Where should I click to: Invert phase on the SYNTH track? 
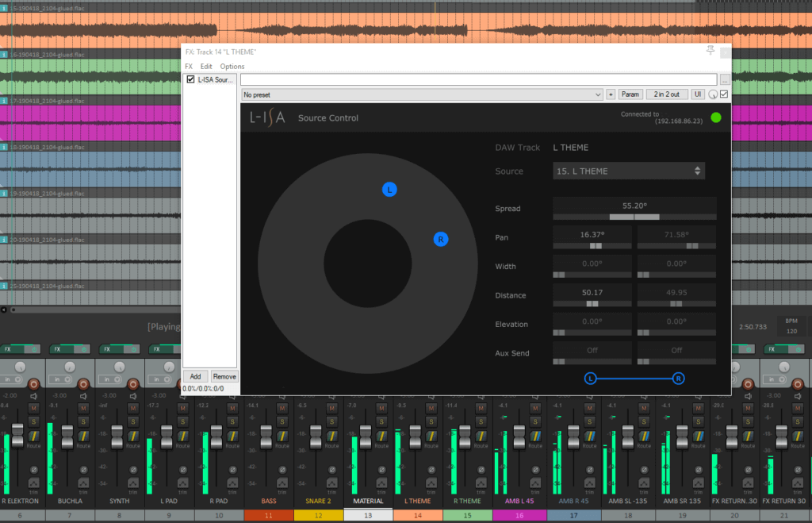click(x=133, y=470)
